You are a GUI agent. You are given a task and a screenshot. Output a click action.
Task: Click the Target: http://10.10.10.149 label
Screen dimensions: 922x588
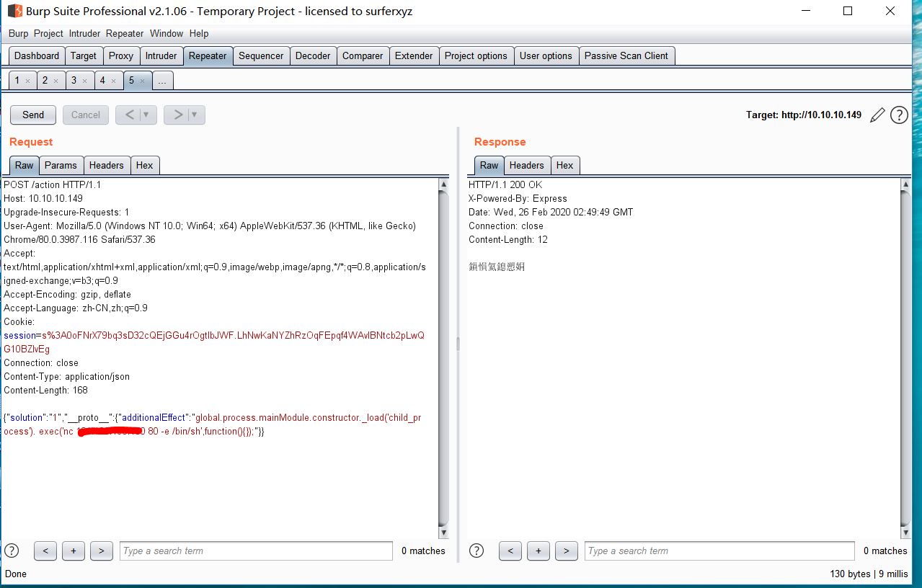tap(804, 115)
